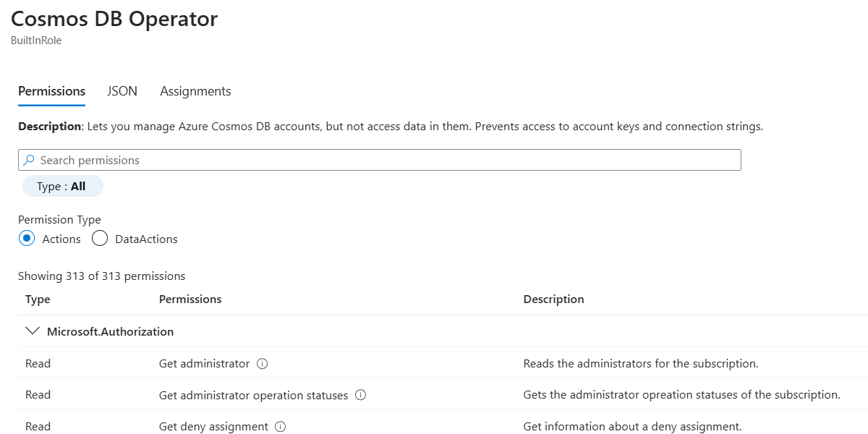Click the Read label in the first permission row
The image size is (868, 434).
coord(38,363)
